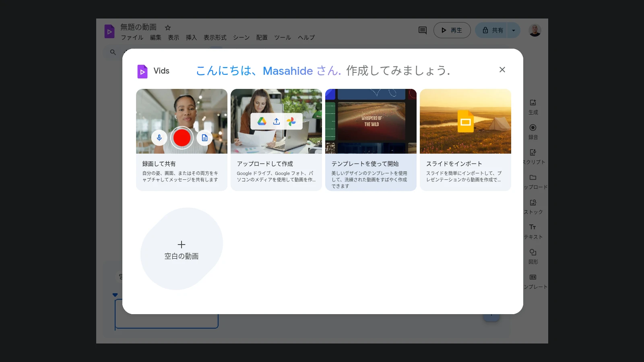Open the アップロードして作成 card

tap(276, 140)
